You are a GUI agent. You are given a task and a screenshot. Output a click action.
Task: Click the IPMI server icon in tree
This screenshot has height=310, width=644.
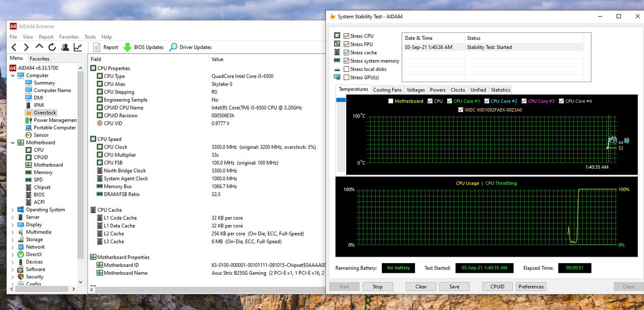tap(29, 105)
